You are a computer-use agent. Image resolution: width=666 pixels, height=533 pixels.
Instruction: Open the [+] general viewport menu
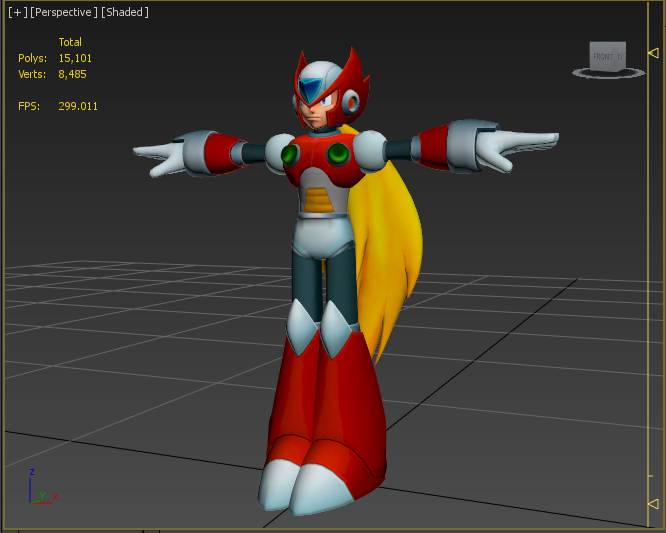pos(17,12)
